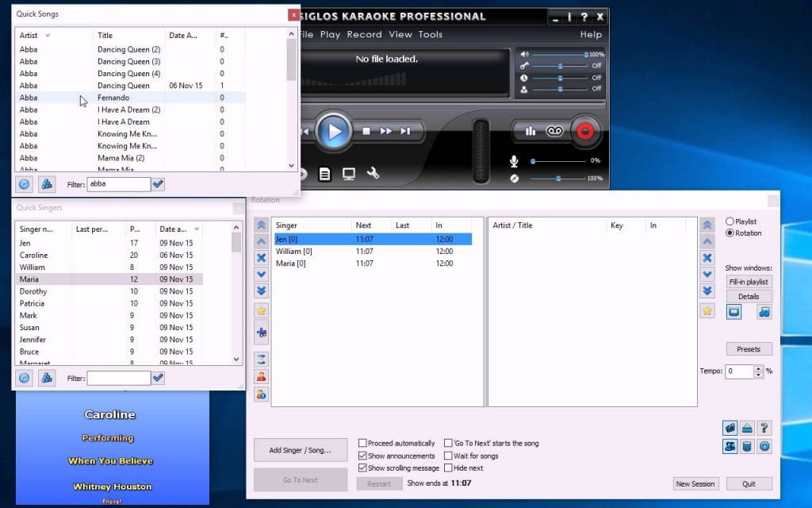
Task: Move Jen up using the single up arrow icon
Action: [x=261, y=241]
